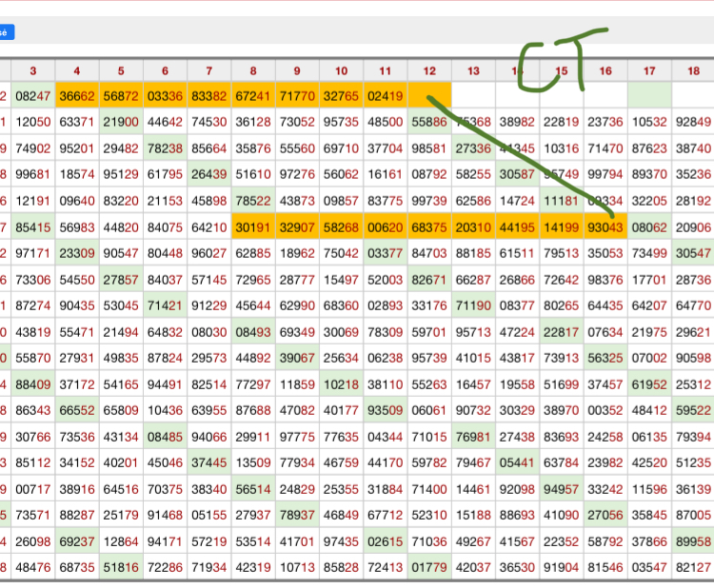
Task: Click orange cell 93043
Action: pos(605,227)
